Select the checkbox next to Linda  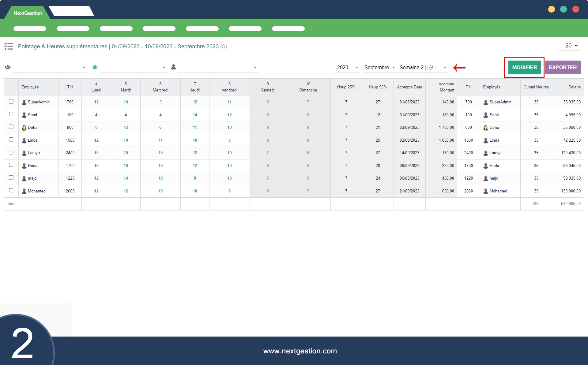pos(11,140)
